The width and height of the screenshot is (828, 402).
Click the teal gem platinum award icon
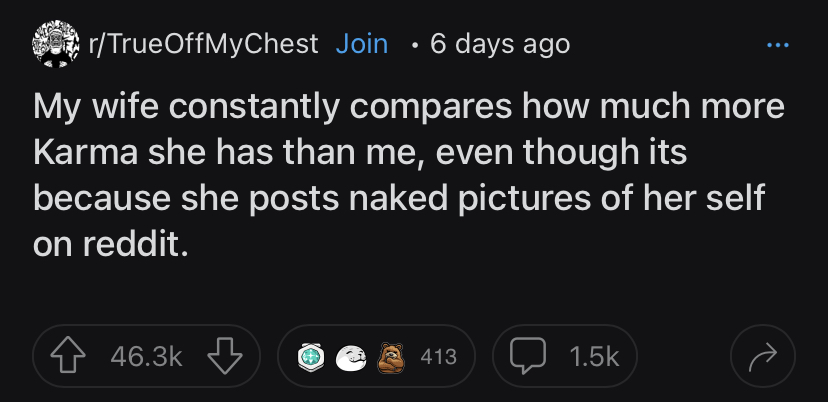(313, 357)
